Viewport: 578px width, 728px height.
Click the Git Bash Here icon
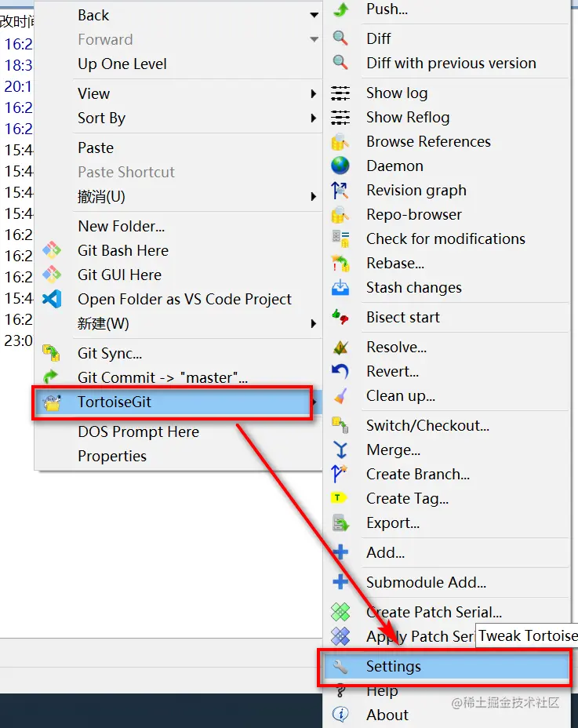coord(52,250)
